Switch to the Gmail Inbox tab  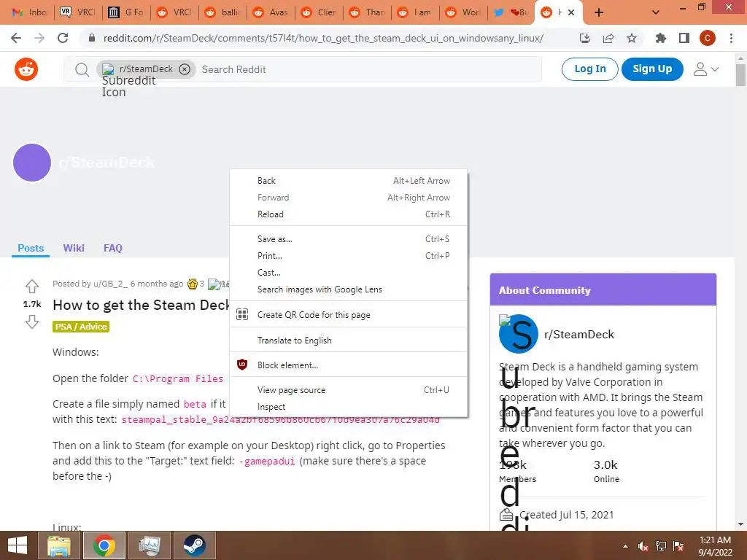point(28,12)
